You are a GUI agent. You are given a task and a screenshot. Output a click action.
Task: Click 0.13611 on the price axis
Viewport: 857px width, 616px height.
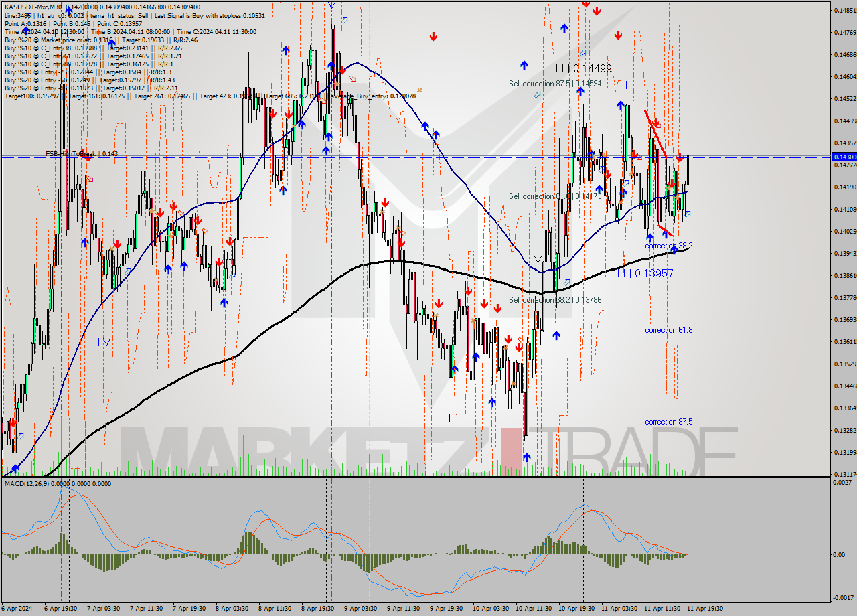click(x=845, y=341)
